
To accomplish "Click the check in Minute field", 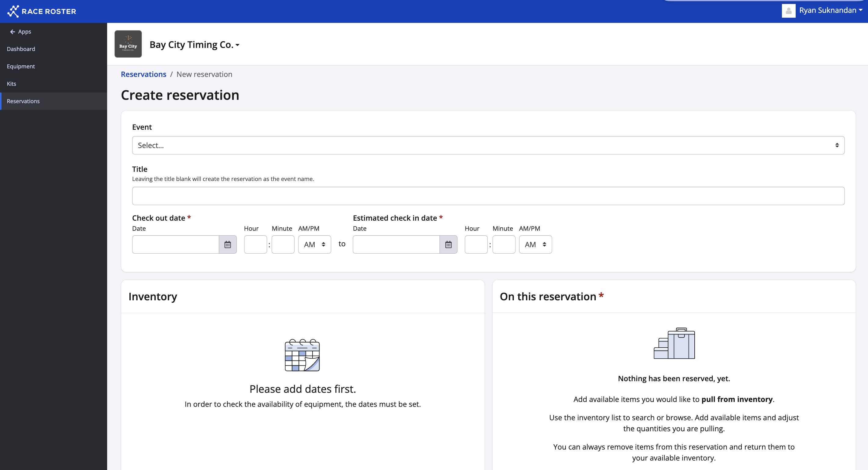I will click(503, 244).
